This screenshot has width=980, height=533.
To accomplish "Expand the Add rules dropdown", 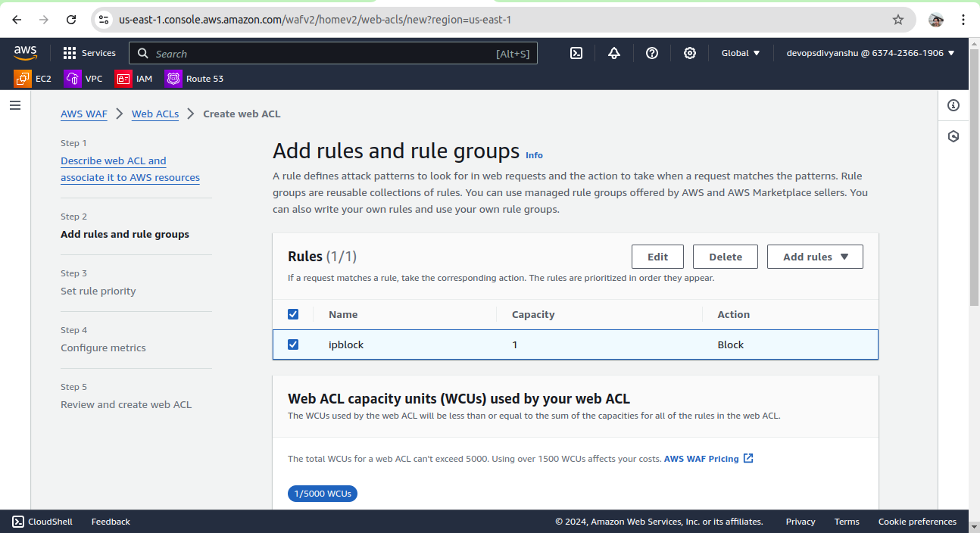I will point(815,257).
